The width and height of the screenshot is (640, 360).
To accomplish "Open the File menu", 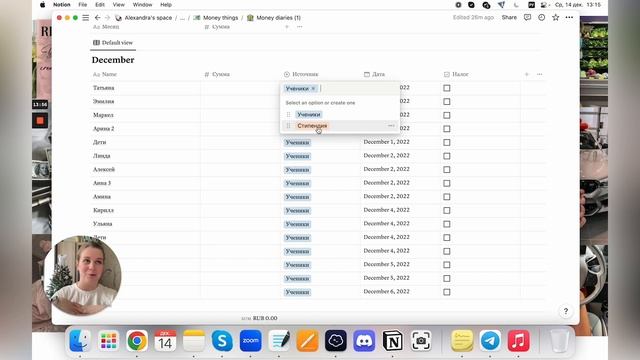I will 82,4.
